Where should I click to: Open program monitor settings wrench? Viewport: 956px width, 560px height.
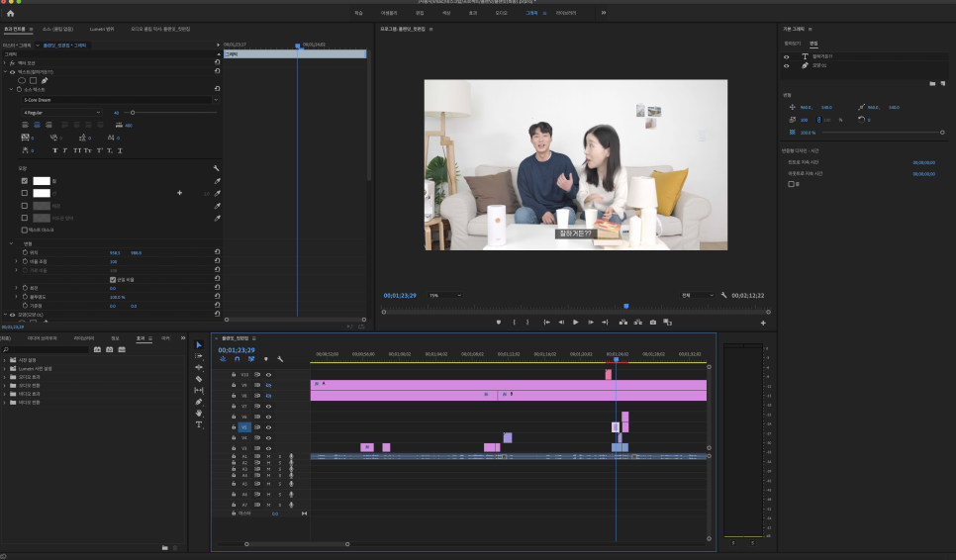tap(723, 295)
